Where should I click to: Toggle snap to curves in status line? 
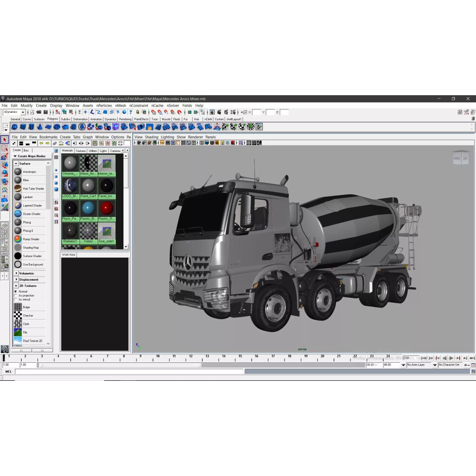(x=160, y=112)
